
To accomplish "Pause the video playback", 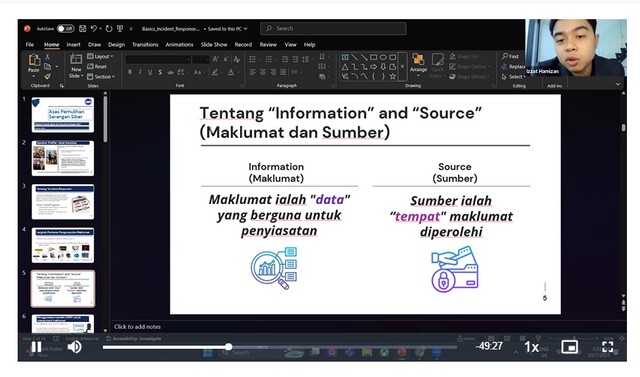I will [x=36, y=347].
